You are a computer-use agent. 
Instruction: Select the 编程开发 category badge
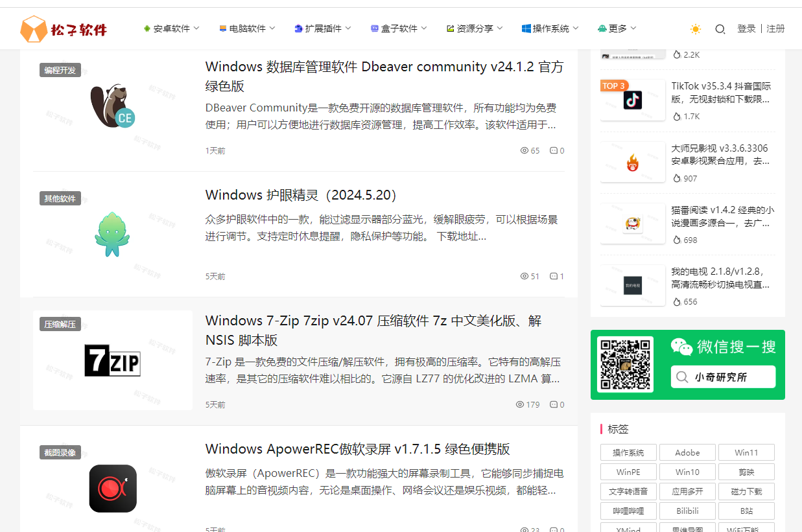click(x=60, y=70)
